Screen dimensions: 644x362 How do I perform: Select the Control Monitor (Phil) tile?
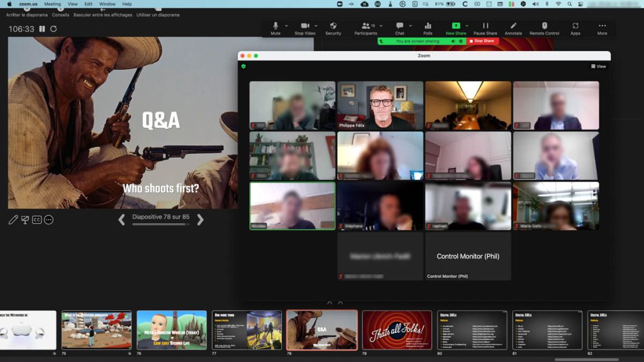point(468,256)
